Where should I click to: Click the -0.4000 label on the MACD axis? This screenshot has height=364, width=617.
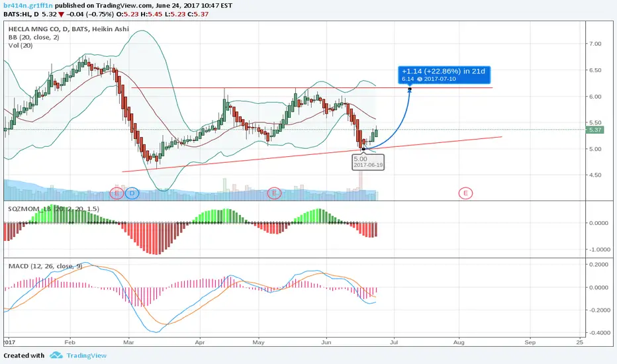click(x=598, y=333)
